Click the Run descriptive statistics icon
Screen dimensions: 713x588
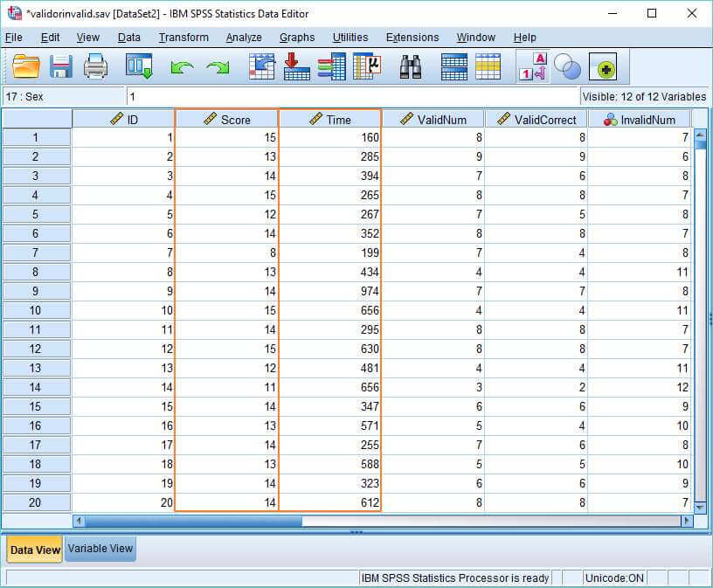point(366,66)
